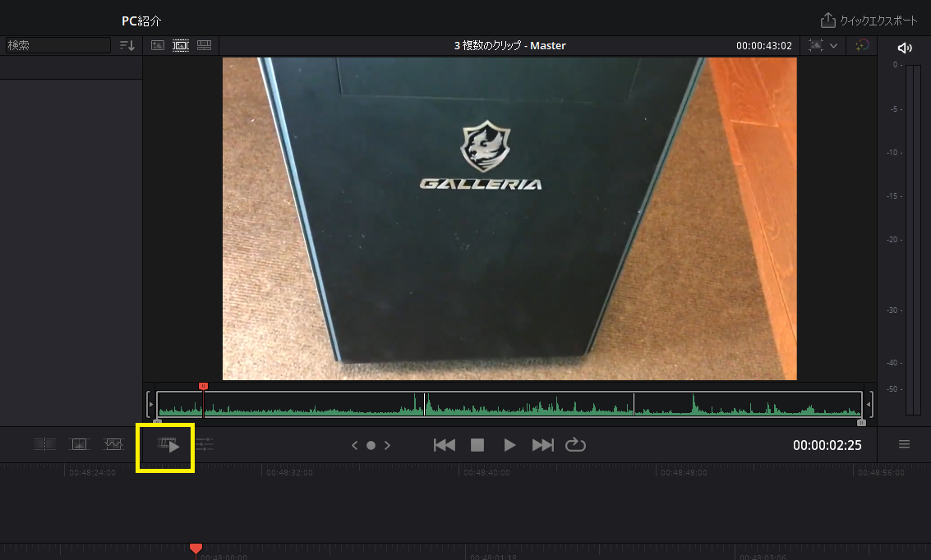Click 00:48:24:00 mark on timeline ruler

pos(92,473)
